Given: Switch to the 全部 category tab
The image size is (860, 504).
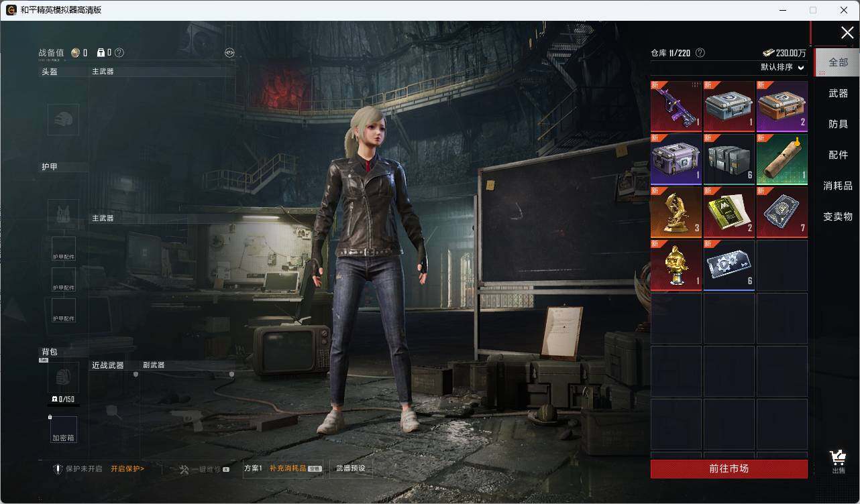Looking at the screenshot, I should click(838, 62).
